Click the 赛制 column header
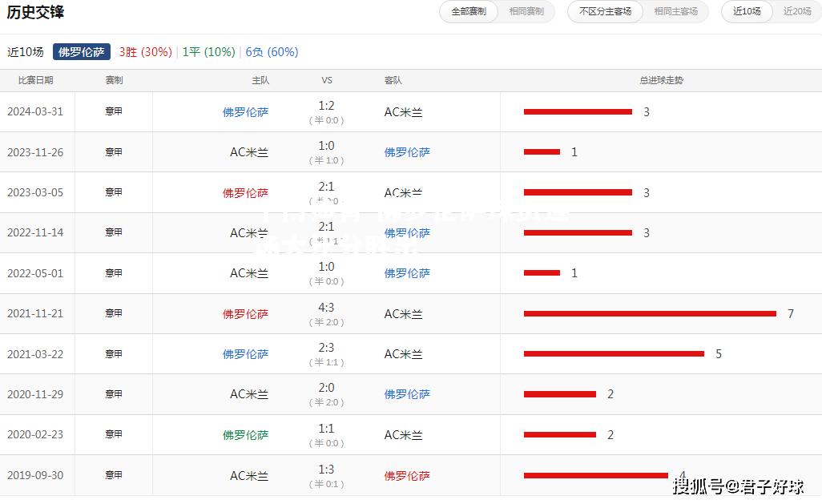 point(114,80)
